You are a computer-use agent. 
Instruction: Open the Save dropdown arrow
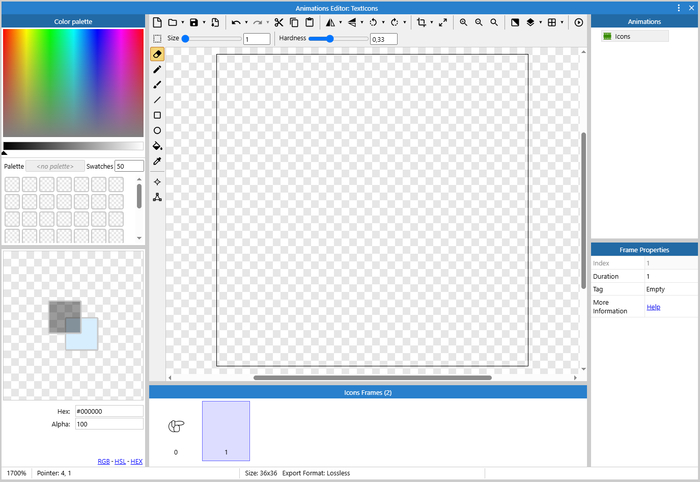pos(204,22)
